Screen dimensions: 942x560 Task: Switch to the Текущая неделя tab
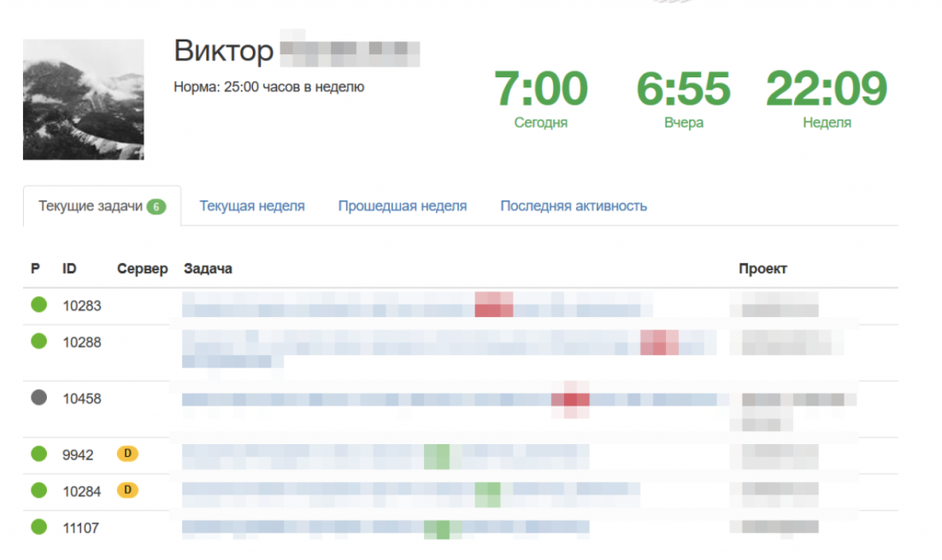coord(251,206)
